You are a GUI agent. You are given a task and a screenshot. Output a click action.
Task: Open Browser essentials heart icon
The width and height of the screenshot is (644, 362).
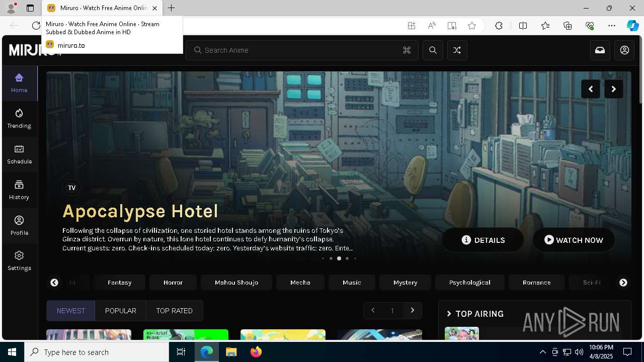590,26
